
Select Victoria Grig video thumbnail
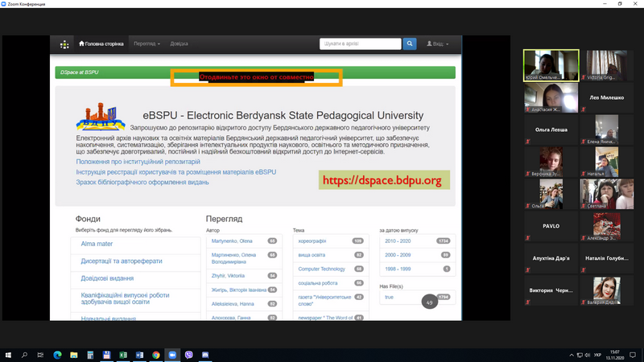(x=607, y=66)
